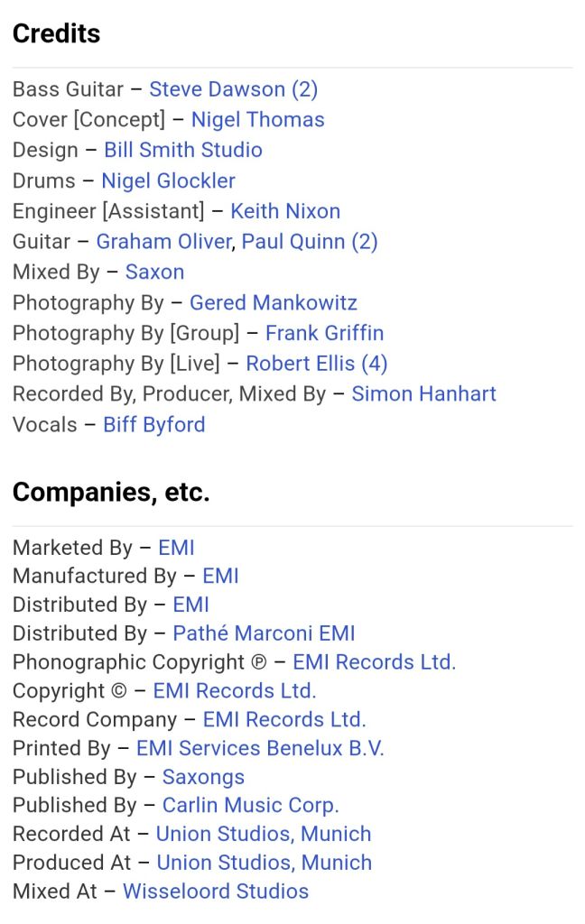The width and height of the screenshot is (585, 924).
Task: Open the EMI Services Benelux B.V. link
Action: pyautogui.click(x=260, y=748)
